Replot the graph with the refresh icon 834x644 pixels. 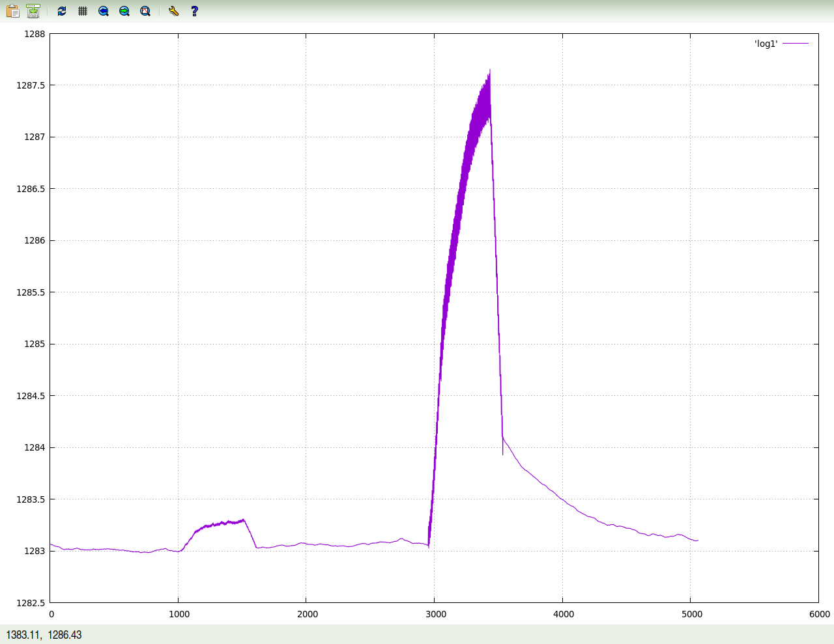62,10
